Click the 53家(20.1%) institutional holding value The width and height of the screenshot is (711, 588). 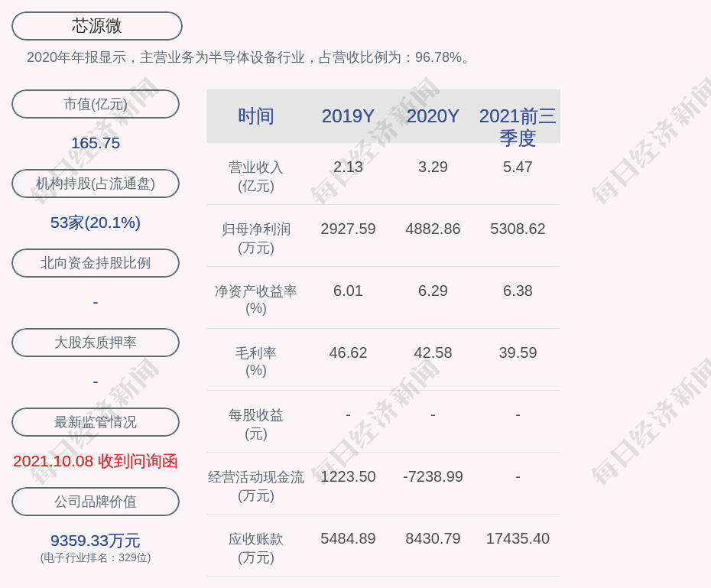click(96, 223)
